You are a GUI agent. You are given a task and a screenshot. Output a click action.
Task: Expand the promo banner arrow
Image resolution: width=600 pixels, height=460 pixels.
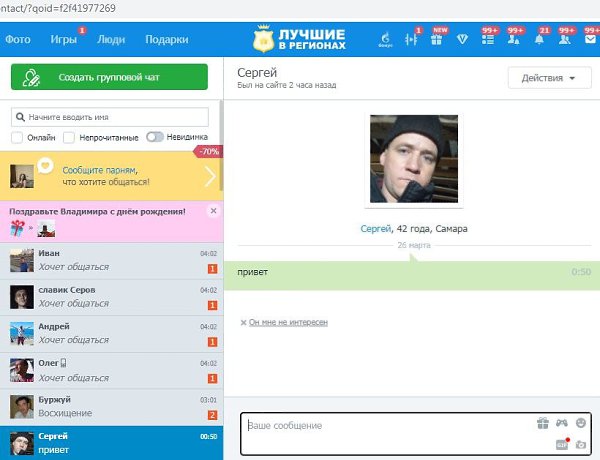(210, 177)
